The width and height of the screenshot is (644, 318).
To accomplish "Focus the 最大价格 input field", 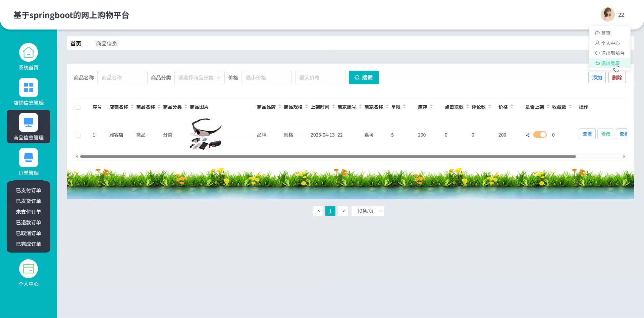I will coord(320,77).
